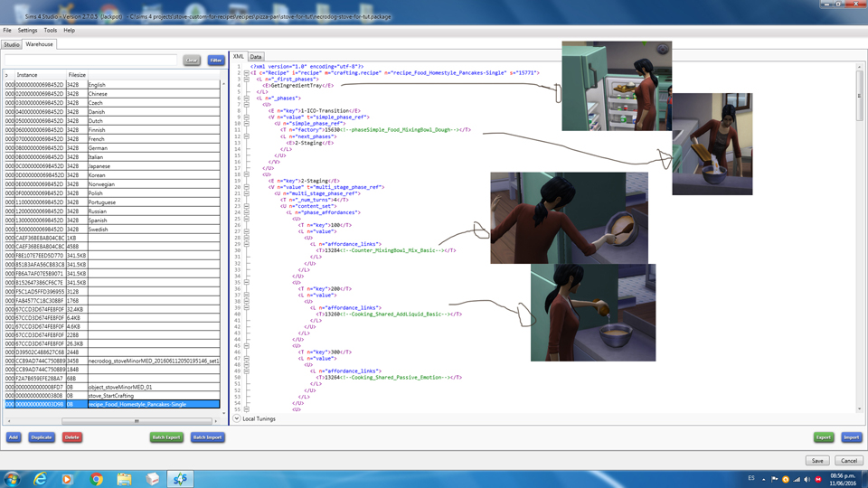Collapse the content_set node on line 23
This screenshot has height=488, width=868.
(x=246, y=206)
